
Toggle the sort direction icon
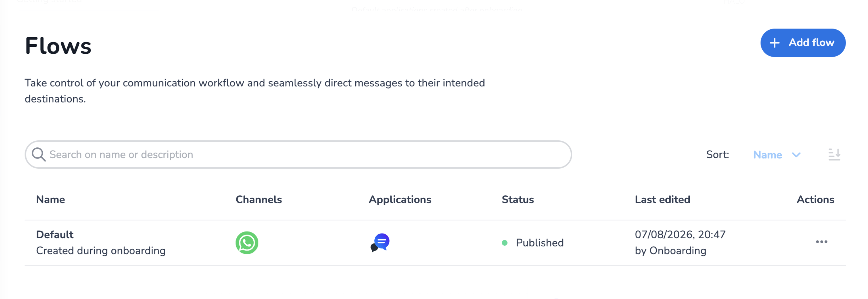(x=834, y=155)
